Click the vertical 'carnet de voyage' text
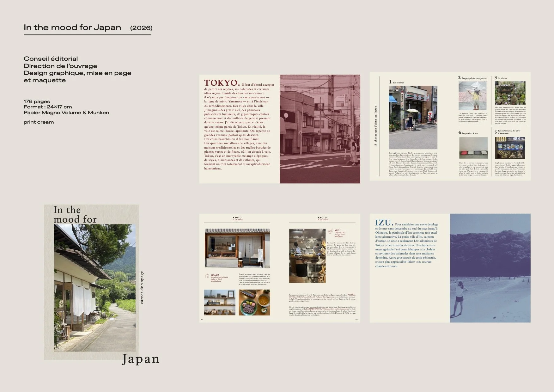Screen dimensions: 554x392 pos(142,287)
